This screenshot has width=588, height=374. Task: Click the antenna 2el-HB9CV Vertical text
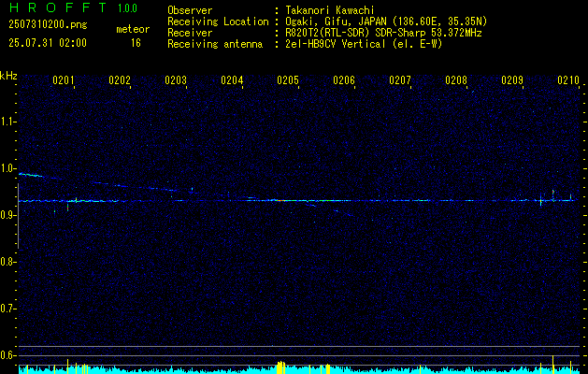[x=364, y=44]
